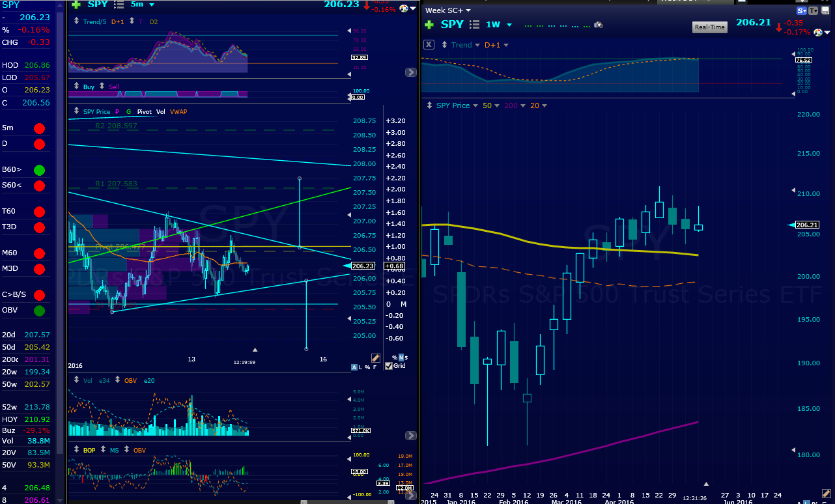Click 50d value 205.42 in sidebar
The height and width of the screenshot is (504, 835).
36,347
